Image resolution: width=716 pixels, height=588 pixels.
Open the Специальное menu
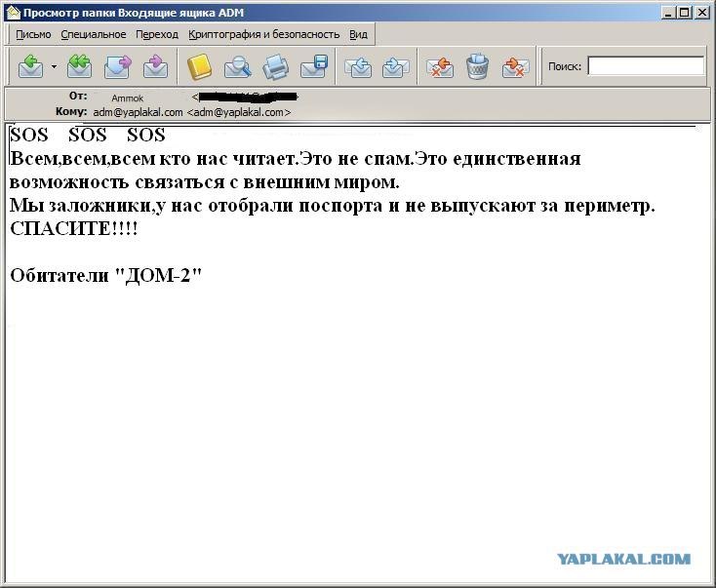point(93,35)
